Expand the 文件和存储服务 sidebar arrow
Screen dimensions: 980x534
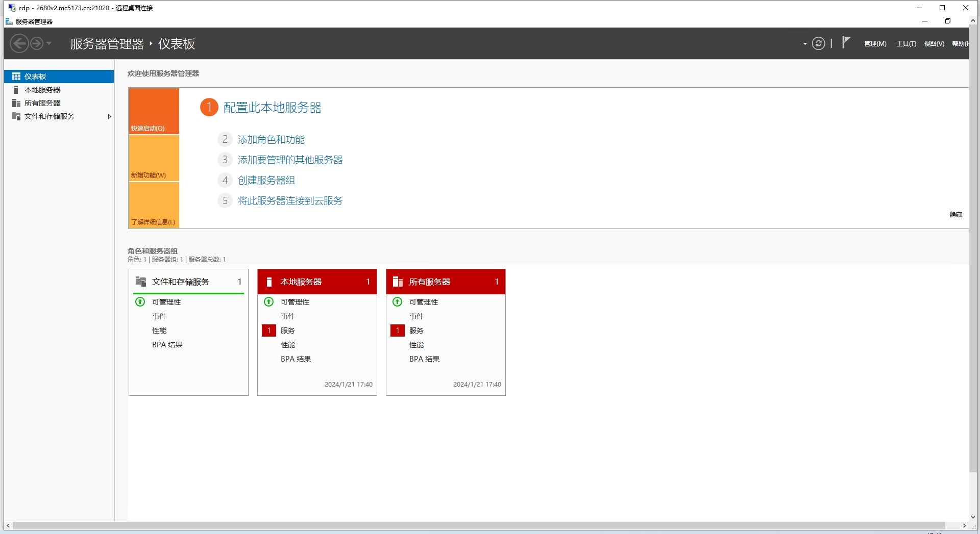pos(109,117)
